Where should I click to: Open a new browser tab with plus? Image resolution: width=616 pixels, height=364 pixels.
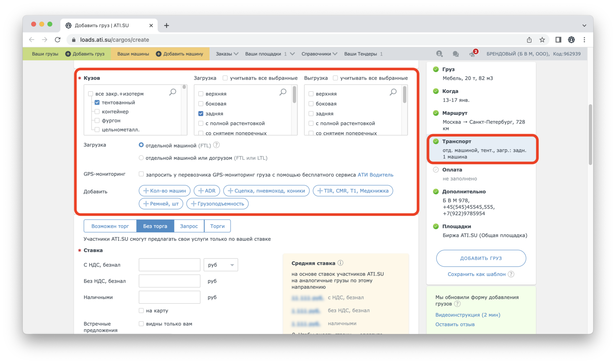pyautogui.click(x=166, y=25)
